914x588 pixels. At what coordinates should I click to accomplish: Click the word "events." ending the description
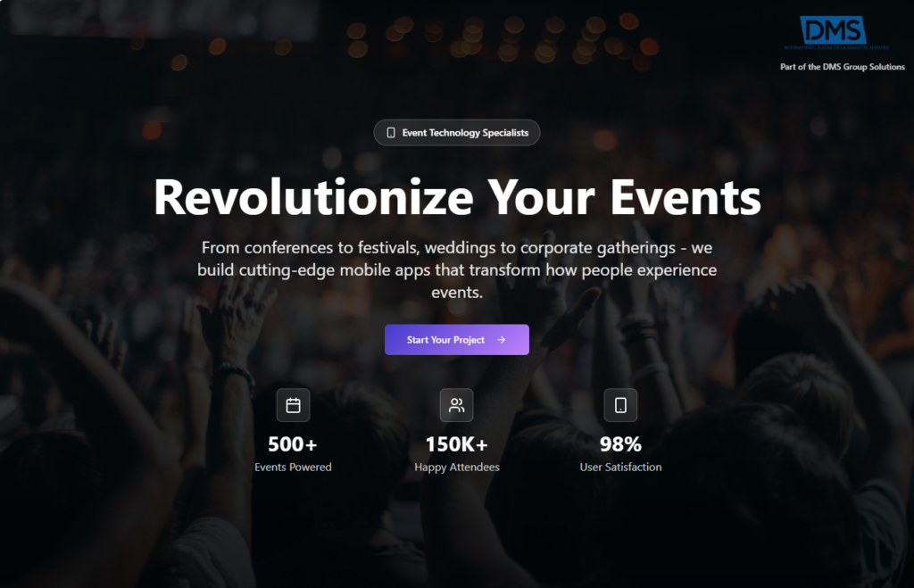pos(457,292)
